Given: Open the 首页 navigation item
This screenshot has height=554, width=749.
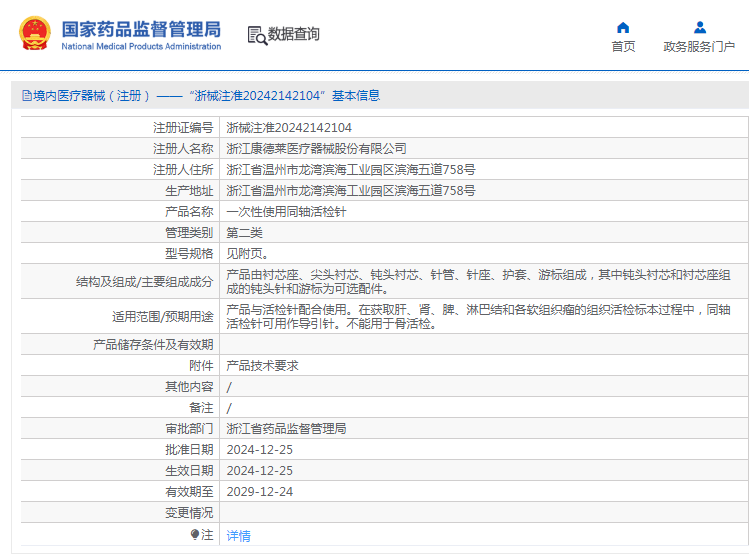Looking at the screenshot, I should point(623,47).
